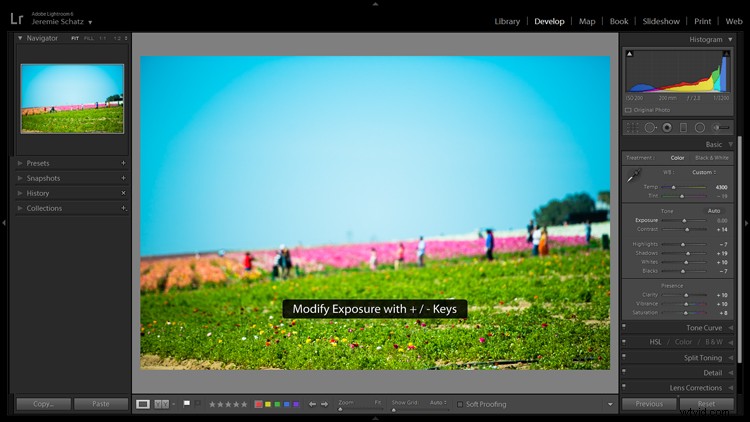Switch to Before/After view in toolbar
The image size is (750, 422).
pos(162,404)
